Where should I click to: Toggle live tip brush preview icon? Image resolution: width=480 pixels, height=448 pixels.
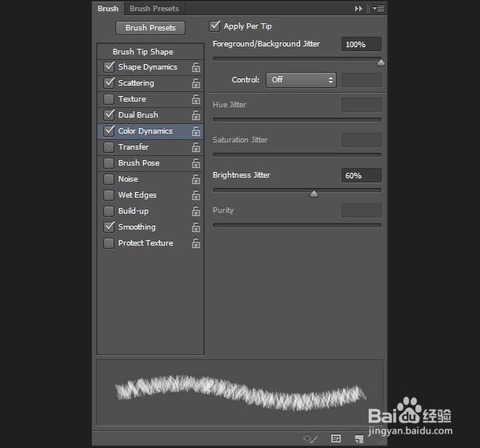pyautogui.click(x=310, y=439)
